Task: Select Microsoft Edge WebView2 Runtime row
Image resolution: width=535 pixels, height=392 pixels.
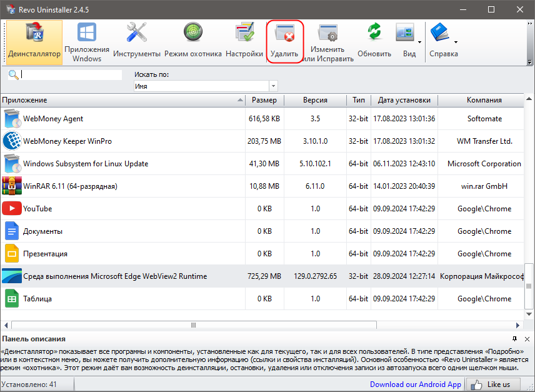Action: [x=262, y=276]
